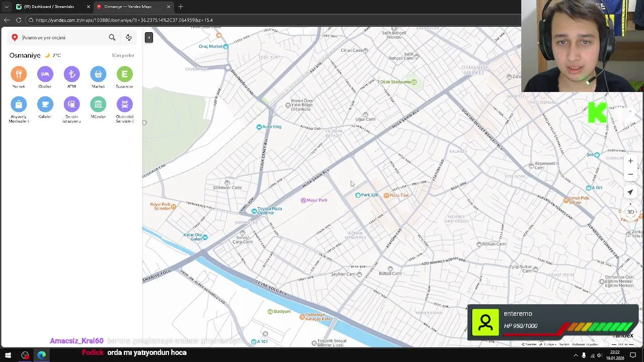Click the search and place input field
The height and width of the screenshot is (362, 644).
point(63,38)
